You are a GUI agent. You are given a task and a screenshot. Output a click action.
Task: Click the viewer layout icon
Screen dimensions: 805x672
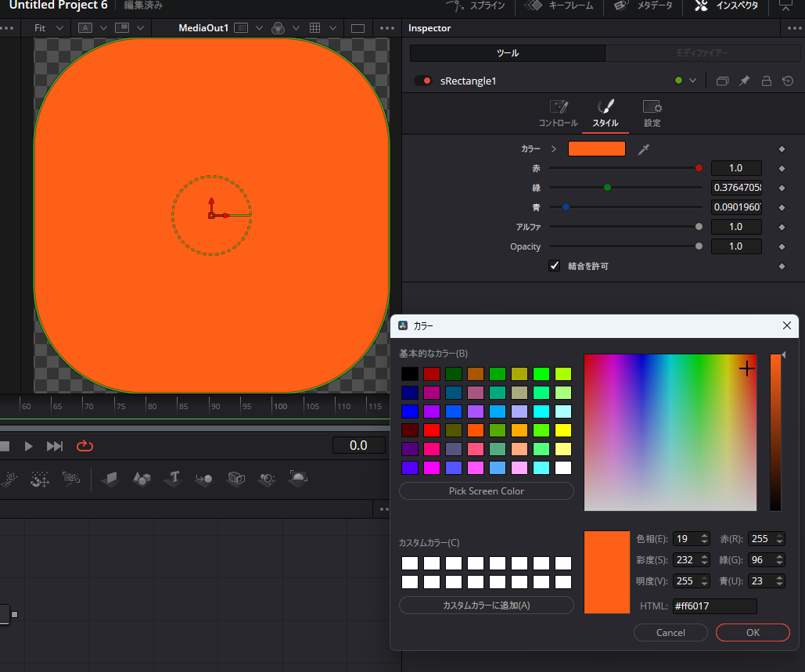122,27
